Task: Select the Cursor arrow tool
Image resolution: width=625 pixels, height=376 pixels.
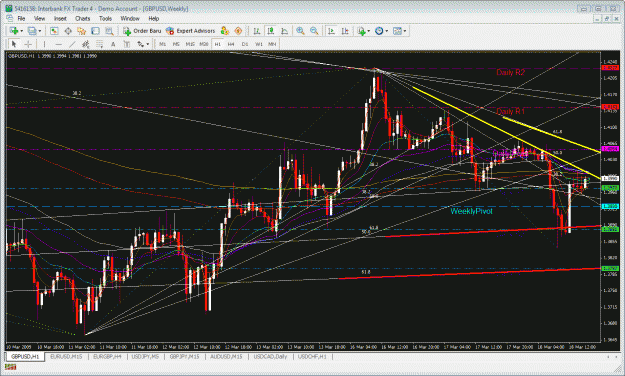Action: 14,44
